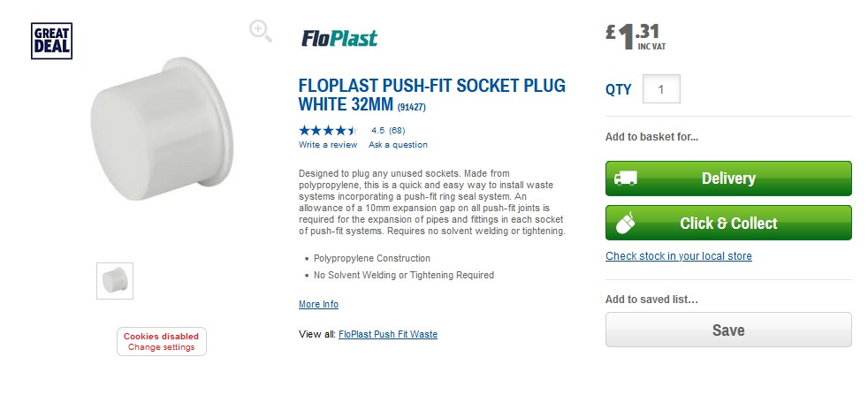Click Change settings for cookies
This screenshot has height=395, width=868.
click(161, 347)
